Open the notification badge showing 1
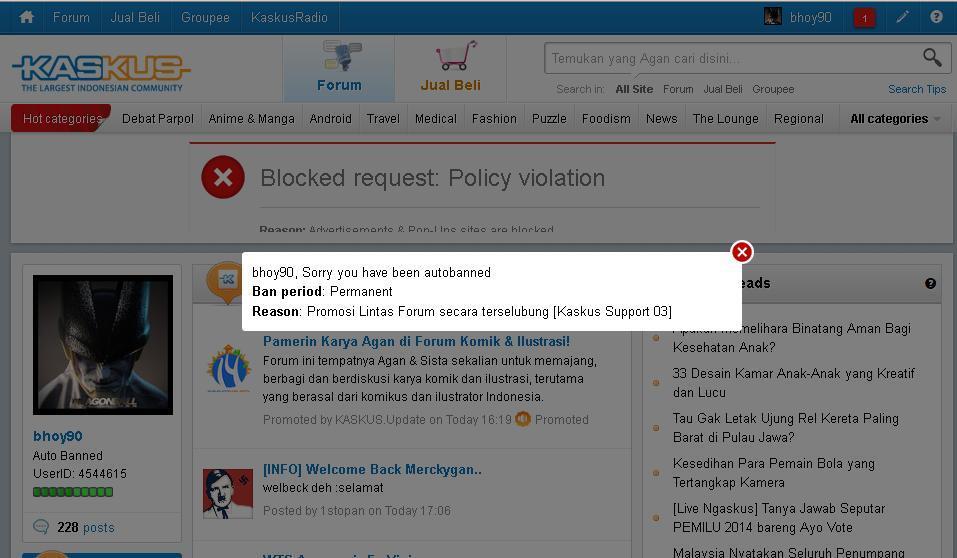This screenshot has width=957, height=558. click(864, 18)
